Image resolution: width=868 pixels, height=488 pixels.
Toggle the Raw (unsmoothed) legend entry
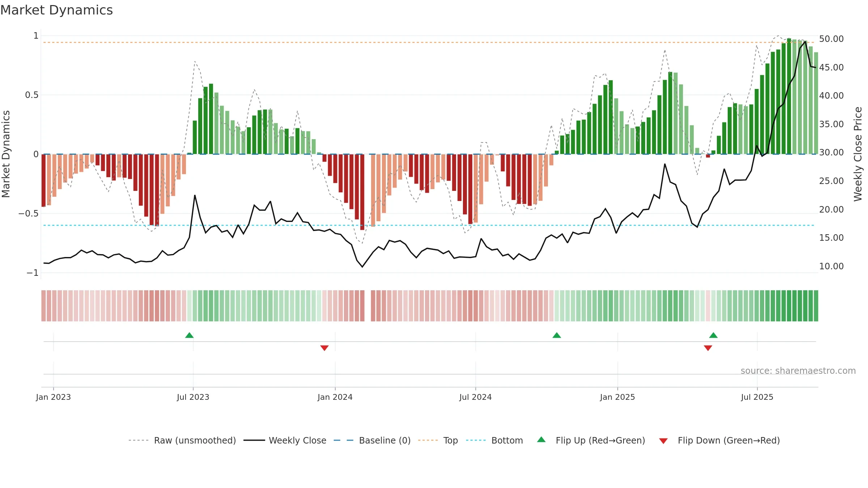pyautogui.click(x=182, y=440)
